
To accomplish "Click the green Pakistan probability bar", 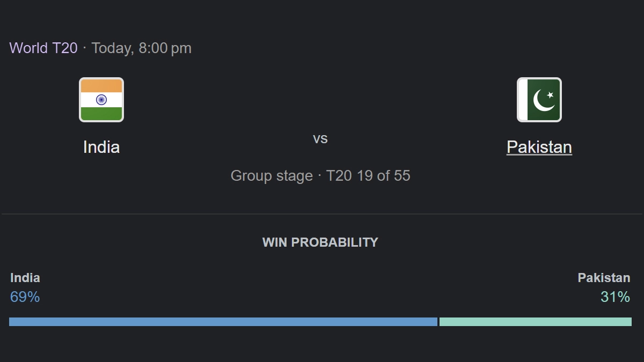I will pyautogui.click(x=535, y=322).
